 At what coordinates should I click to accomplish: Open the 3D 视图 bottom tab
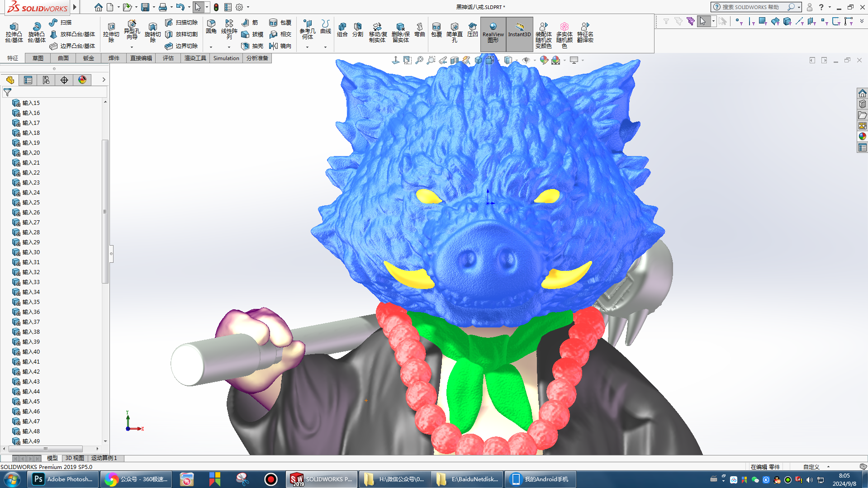75,458
